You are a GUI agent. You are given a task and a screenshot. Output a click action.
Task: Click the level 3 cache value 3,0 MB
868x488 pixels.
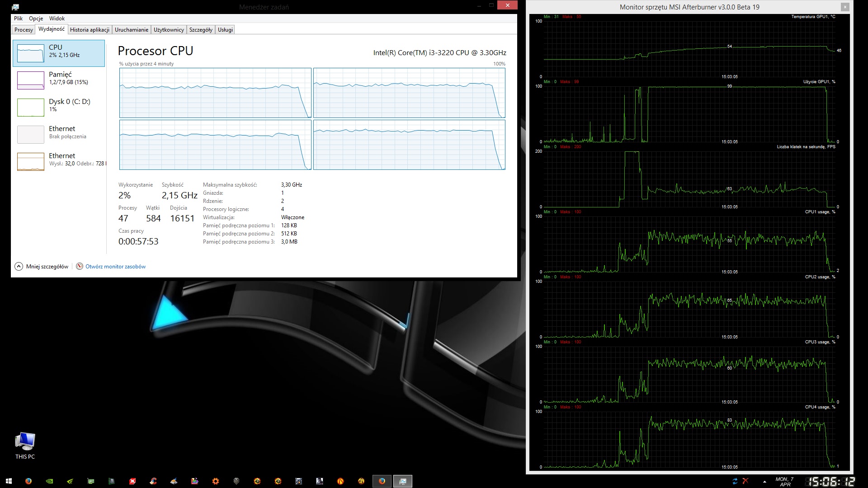point(289,242)
